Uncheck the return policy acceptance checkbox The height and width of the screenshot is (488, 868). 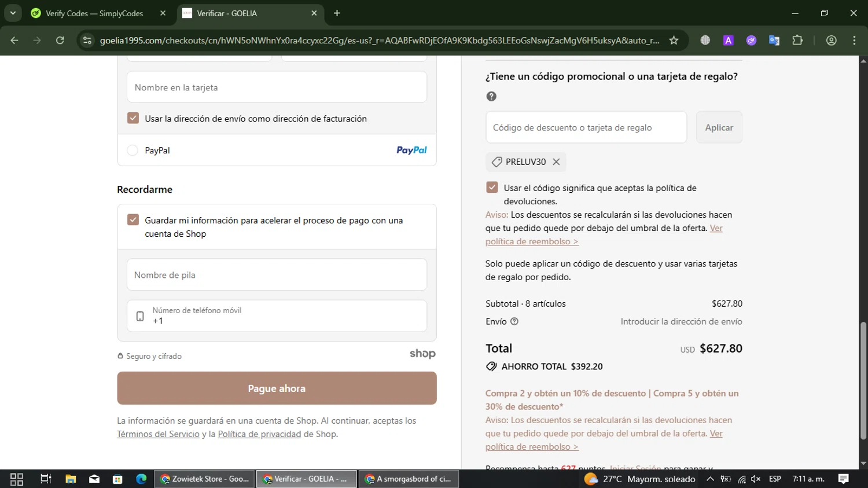492,188
